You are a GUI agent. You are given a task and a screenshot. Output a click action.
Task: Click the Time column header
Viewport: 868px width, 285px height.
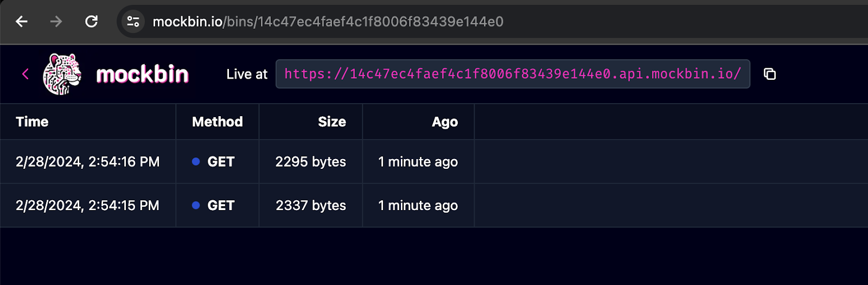coord(32,122)
